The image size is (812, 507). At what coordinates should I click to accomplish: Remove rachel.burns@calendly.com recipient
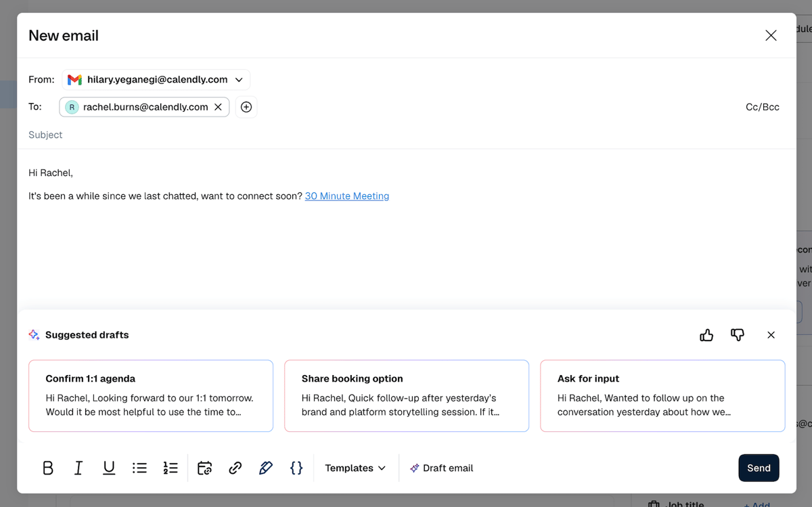pos(218,107)
